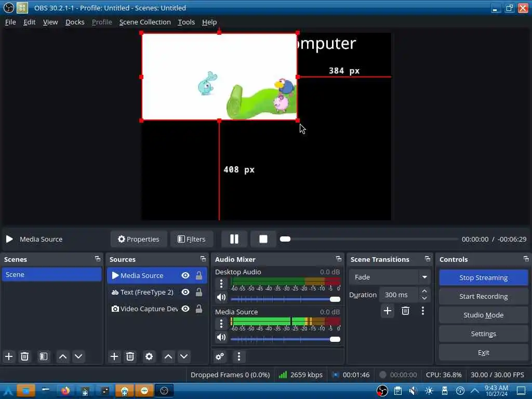Open media source Properties button
The width and height of the screenshot is (532, 399).
coord(138,239)
